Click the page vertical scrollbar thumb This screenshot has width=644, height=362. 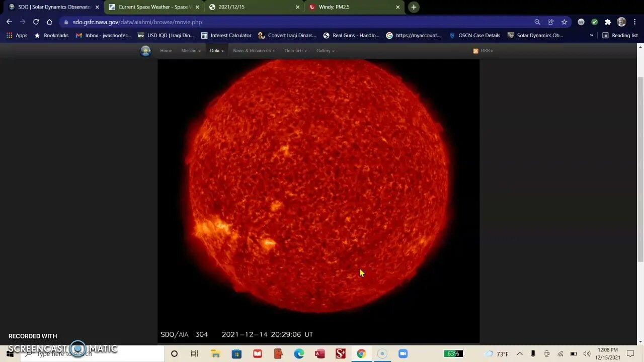point(640,168)
